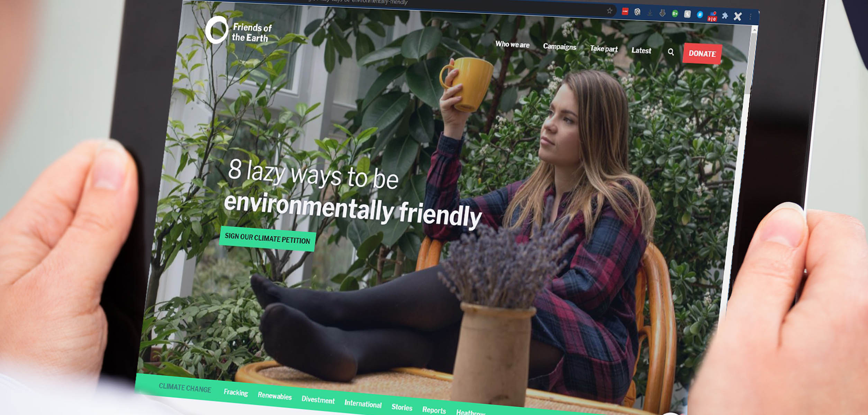
Task: Go to the Latest section
Action: pos(641,50)
